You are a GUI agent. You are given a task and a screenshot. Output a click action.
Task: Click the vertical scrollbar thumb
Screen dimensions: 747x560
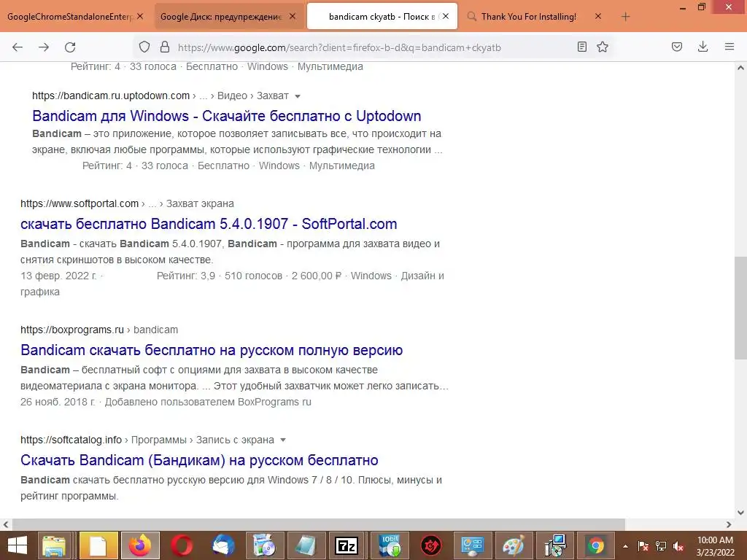740,308
